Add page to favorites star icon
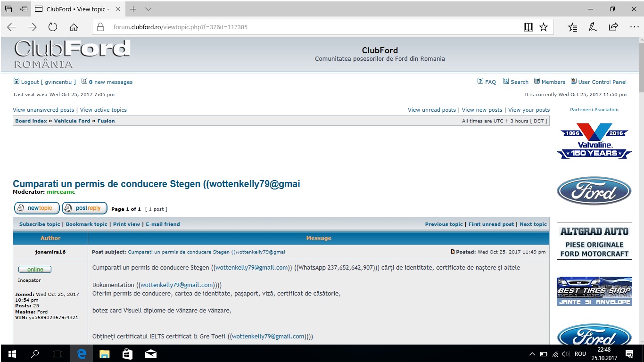Image resolution: width=644 pixels, height=362 pixels. click(544, 27)
